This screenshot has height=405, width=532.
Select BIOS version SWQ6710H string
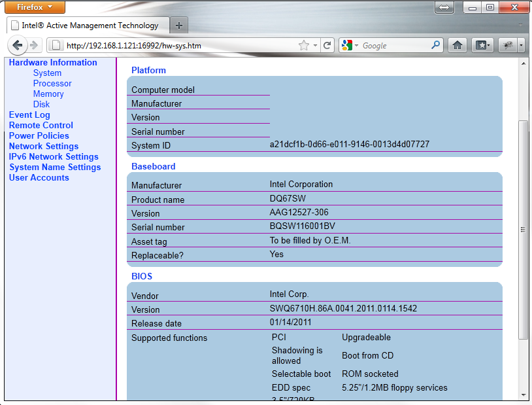tap(343, 309)
